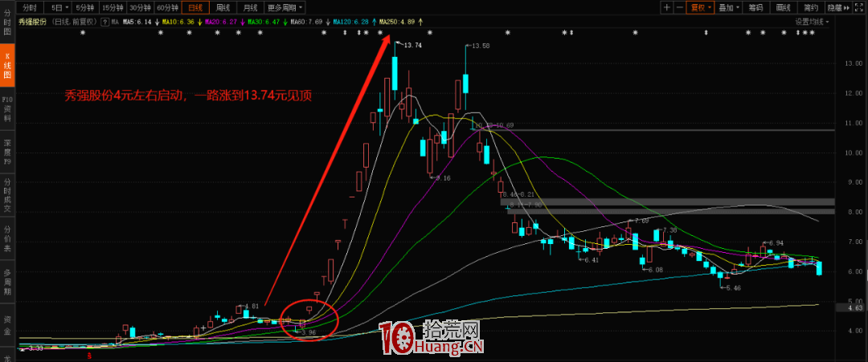The image size is (868, 362).
Task: Click the 简约 simple mode button
Action: click(811, 8)
